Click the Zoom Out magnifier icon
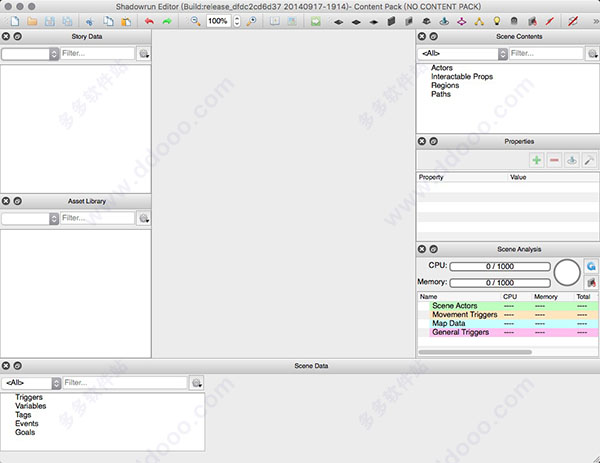Screen dimensions: 600x463 [196, 21]
